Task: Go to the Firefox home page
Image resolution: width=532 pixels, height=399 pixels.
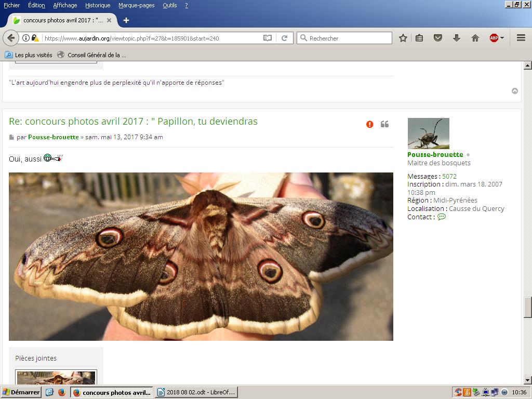Action: 475,38
